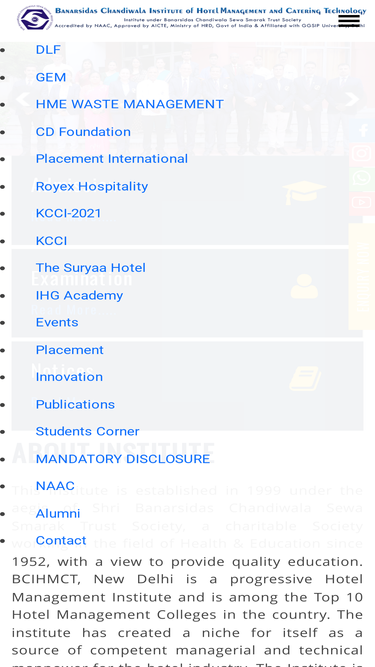Go to next carousel slide arrow

pyautogui.click(x=352, y=99)
